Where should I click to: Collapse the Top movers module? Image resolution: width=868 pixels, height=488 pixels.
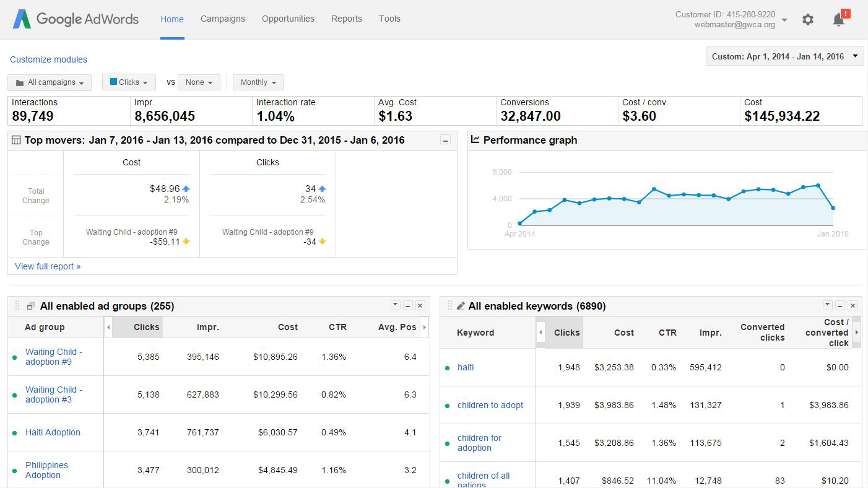click(445, 141)
